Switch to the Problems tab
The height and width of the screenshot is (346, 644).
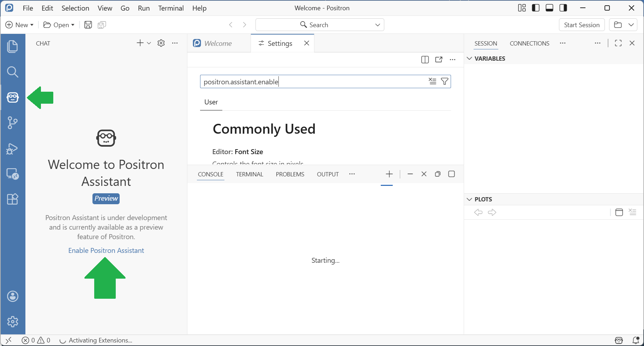(x=290, y=174)
